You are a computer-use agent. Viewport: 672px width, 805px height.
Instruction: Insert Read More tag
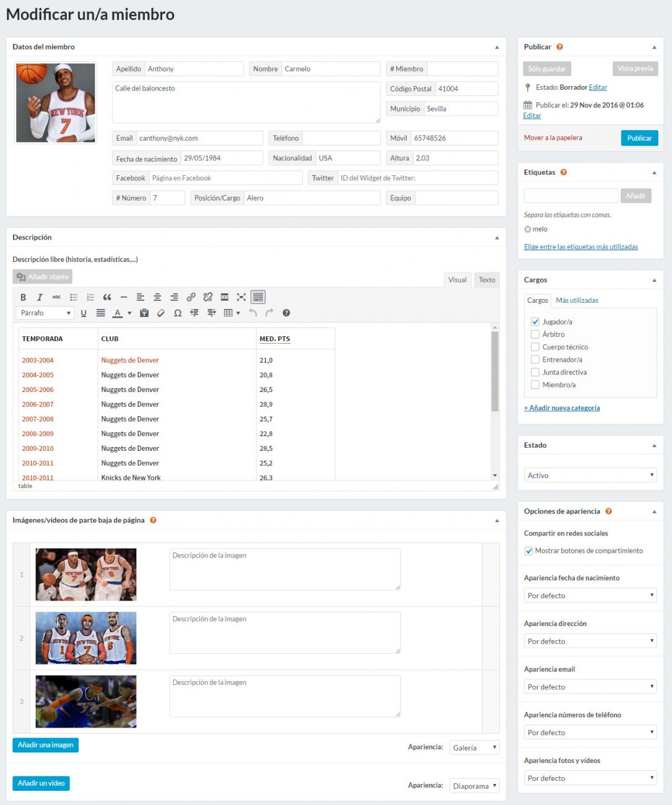click(225, 297)
